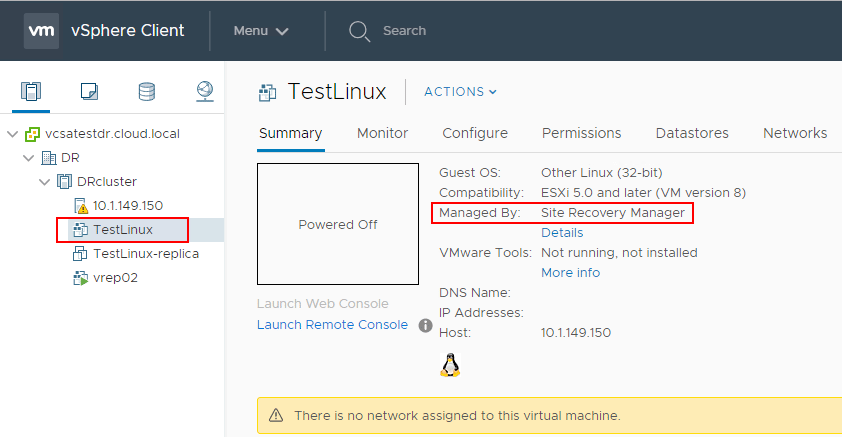
Task: Select host 10.1.149.150 in tree
Action: 128,206
